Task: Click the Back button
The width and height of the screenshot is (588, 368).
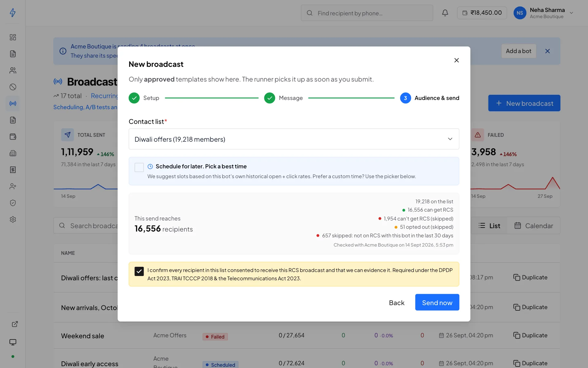Action: coord(397,302)
